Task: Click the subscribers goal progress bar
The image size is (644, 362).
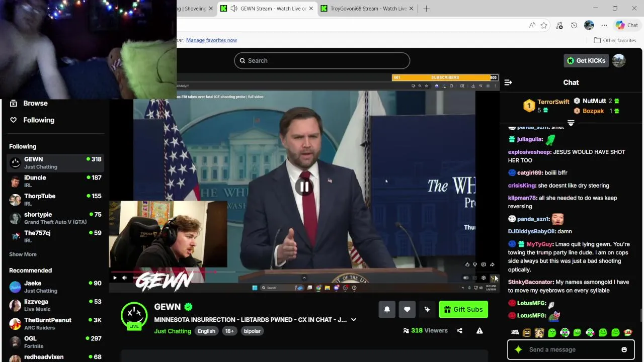Action: [x=445, y=77]
